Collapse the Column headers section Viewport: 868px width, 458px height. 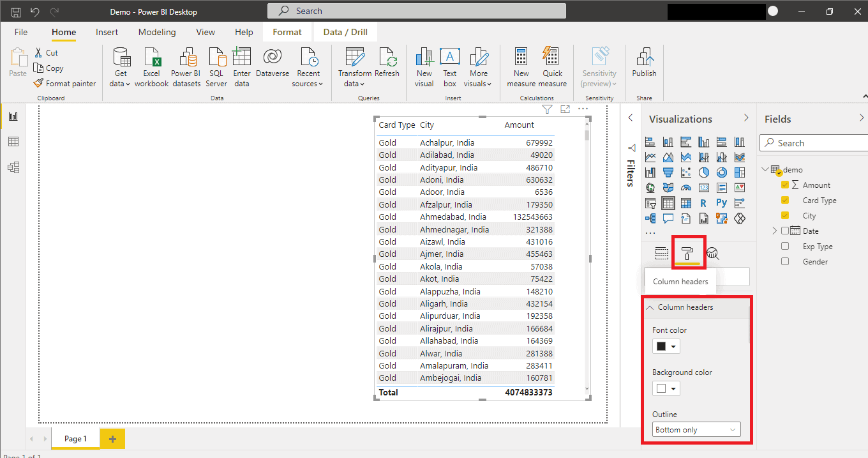(x=650, y=307)
